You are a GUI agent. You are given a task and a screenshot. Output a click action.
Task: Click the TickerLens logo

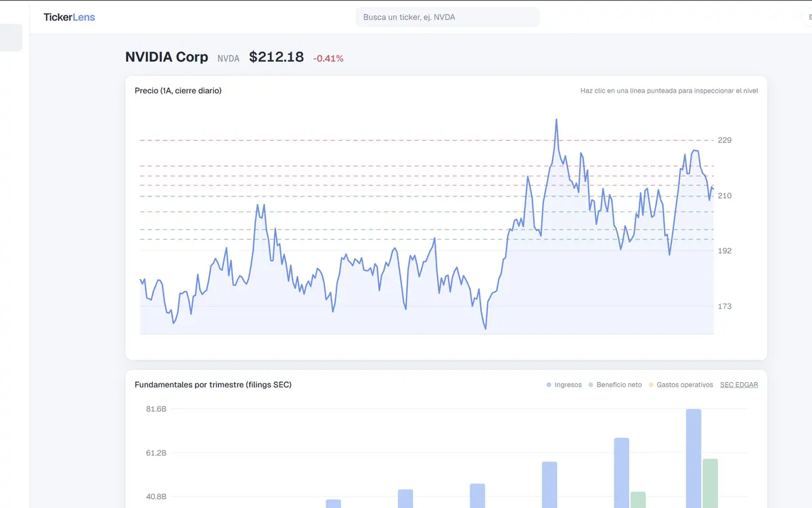click(69, 17)
